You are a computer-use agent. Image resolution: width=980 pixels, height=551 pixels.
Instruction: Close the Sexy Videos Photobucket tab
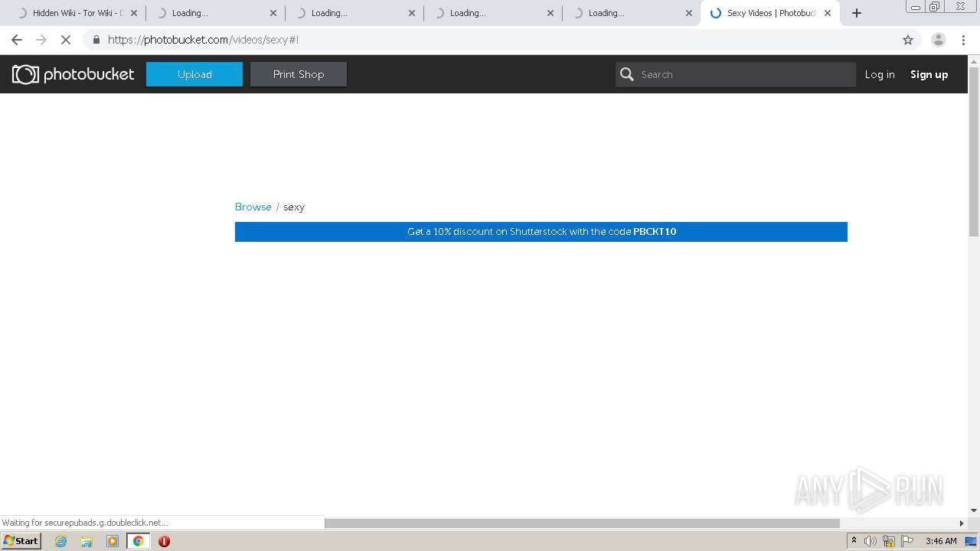pos(828,13)
